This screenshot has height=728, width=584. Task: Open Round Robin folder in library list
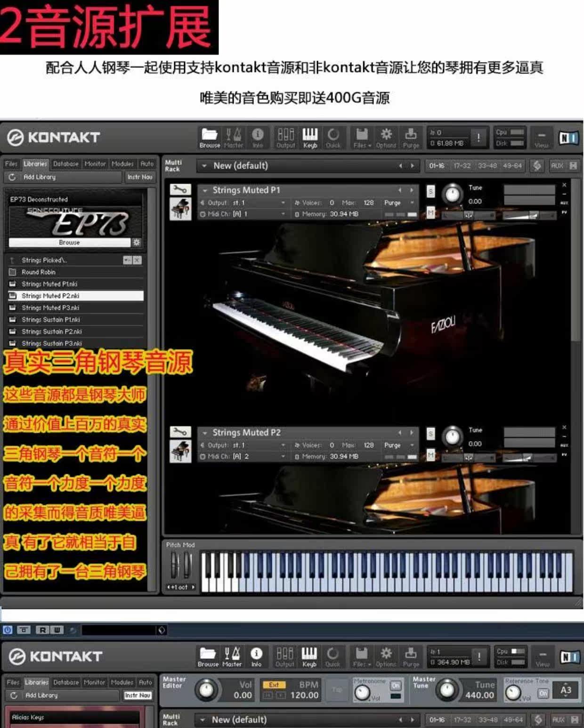(x=75, y=272)
